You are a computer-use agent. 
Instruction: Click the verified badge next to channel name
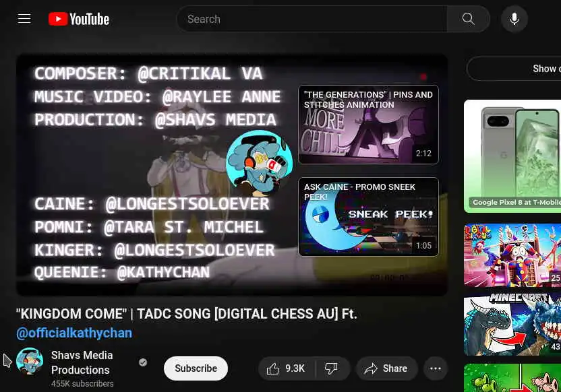point(143,362)
